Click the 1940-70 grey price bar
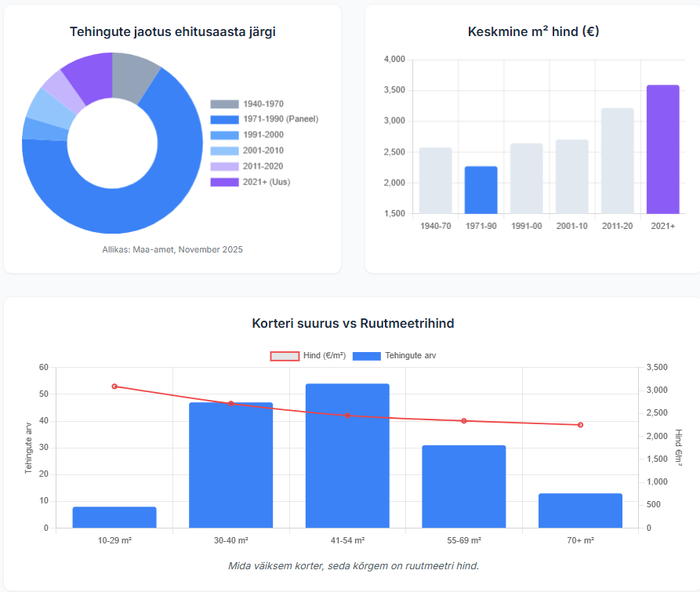 [435, 180]
